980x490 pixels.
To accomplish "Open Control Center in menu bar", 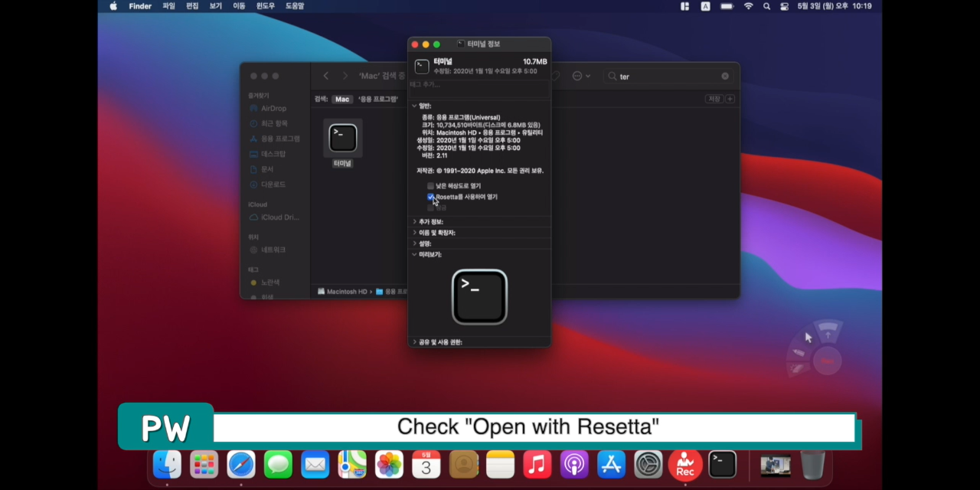I will [785, 6].
